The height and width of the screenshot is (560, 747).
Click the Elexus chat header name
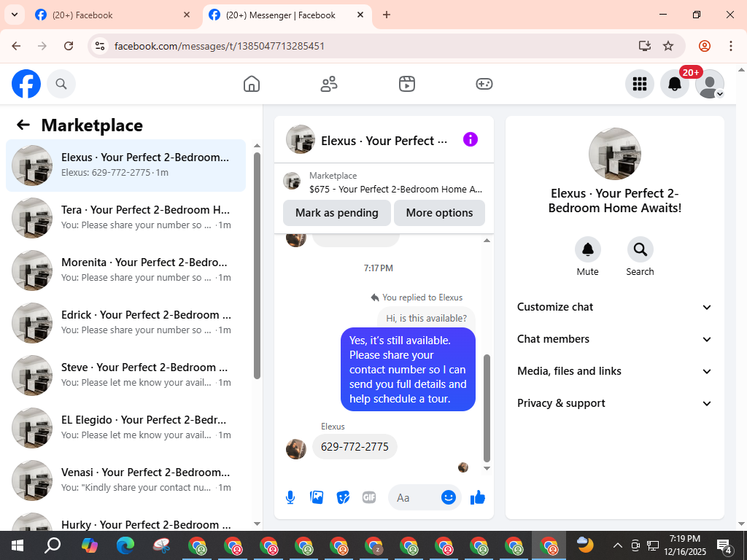coord(384,141)
